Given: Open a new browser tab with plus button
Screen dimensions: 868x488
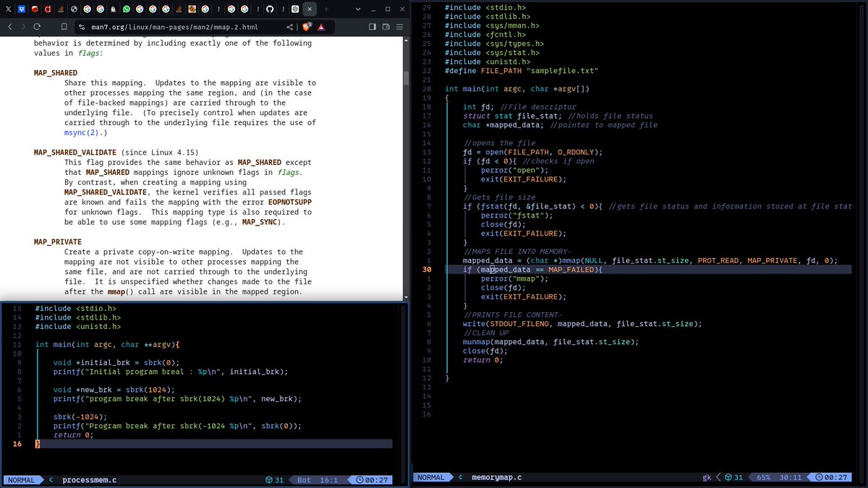Looking at the screenshot, I should coord(326,9).
